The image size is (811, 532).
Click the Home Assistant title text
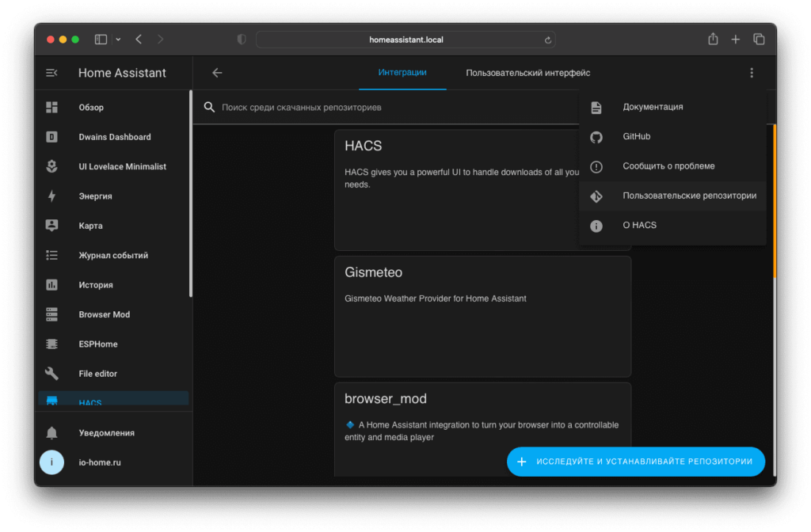(122, 73)
